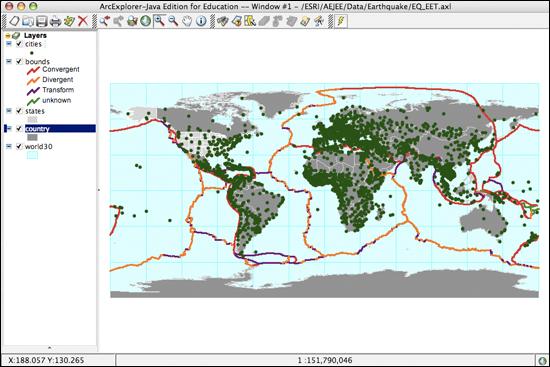
Task: Click the Layers heading text
Action: click(35, 35)
